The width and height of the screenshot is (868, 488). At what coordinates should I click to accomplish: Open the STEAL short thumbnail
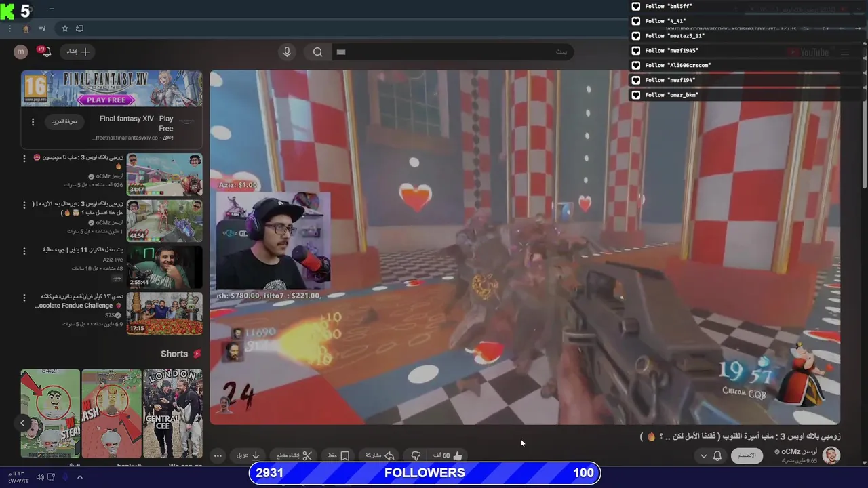point(50,413)
